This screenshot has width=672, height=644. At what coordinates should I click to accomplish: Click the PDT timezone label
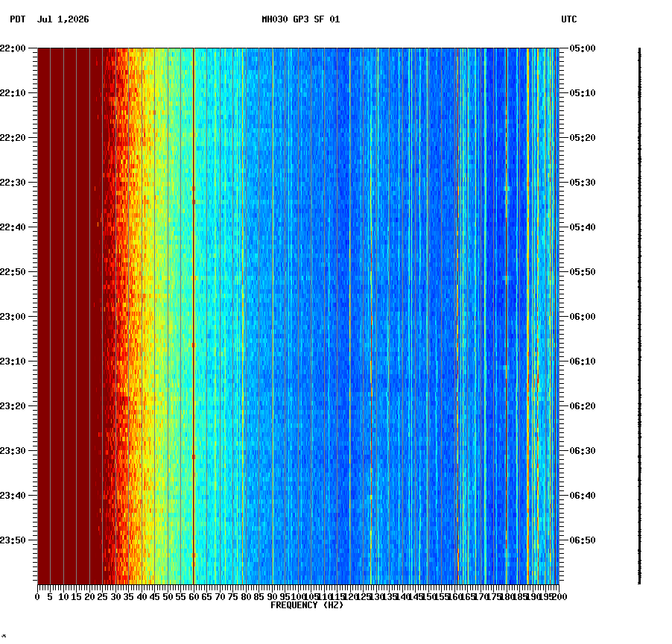[x=18, y=19]
